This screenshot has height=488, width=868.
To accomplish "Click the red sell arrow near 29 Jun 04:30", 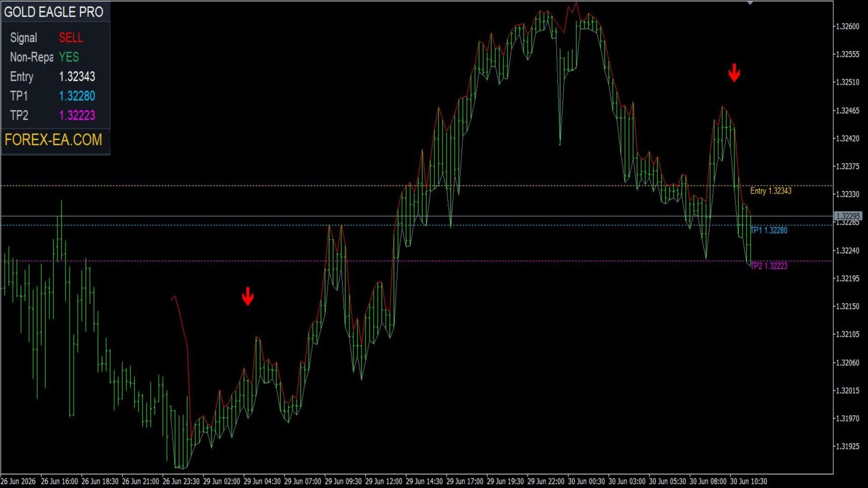I will 247,296.
